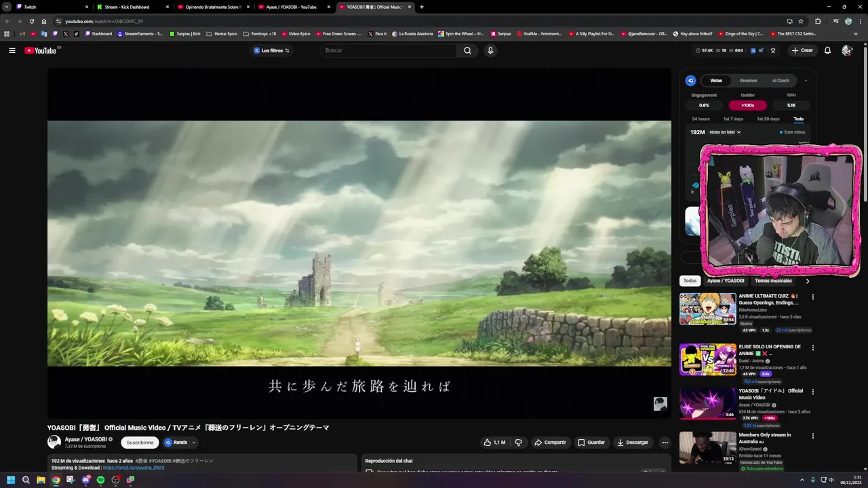
Task: Click the blue IQ logo in the stats panel
Action: click(x=690, y=81)
